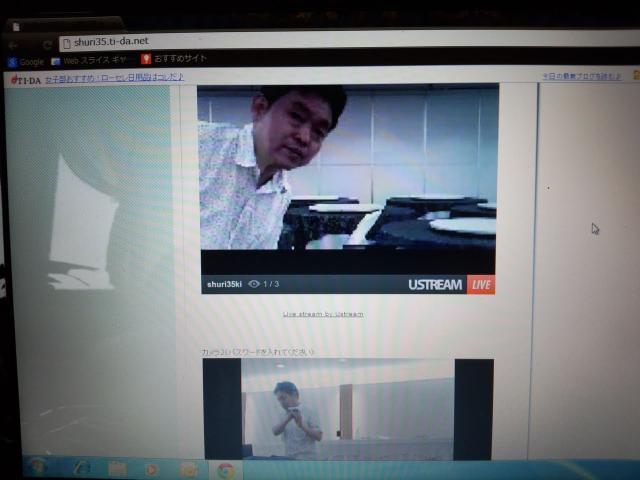Viewport: 640px width, 480px height.
Task: Switch to Chrome in the taskbar
Action: pyautogui.click(x=226, y=471)
